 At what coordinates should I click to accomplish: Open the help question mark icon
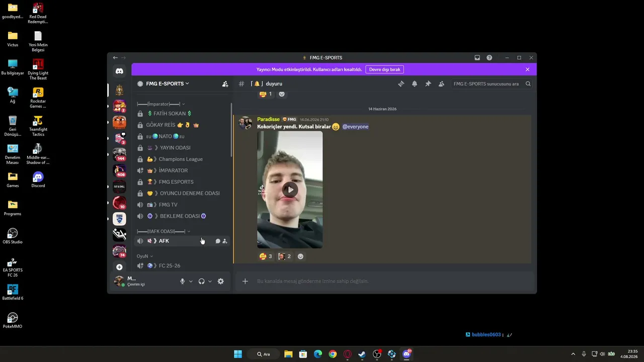tap(489, 58)
